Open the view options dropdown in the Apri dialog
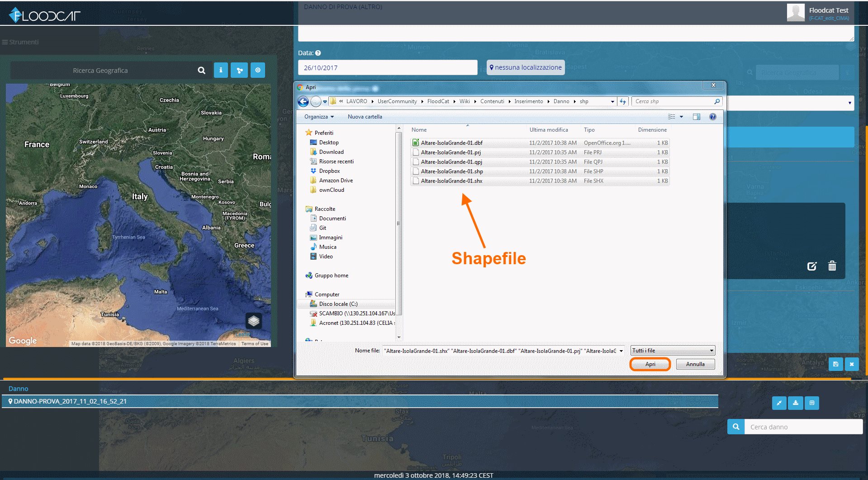Screen dimensions: 868x480 681,117
